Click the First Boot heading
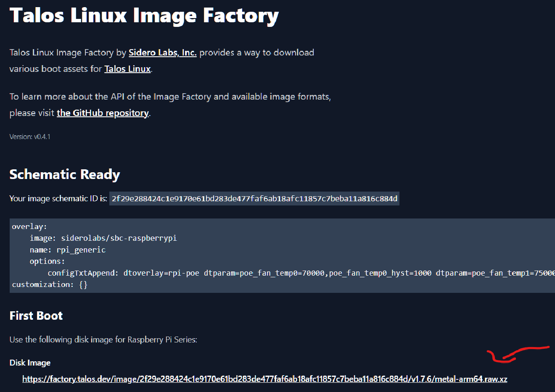555x392 pixels. (36, 315)
